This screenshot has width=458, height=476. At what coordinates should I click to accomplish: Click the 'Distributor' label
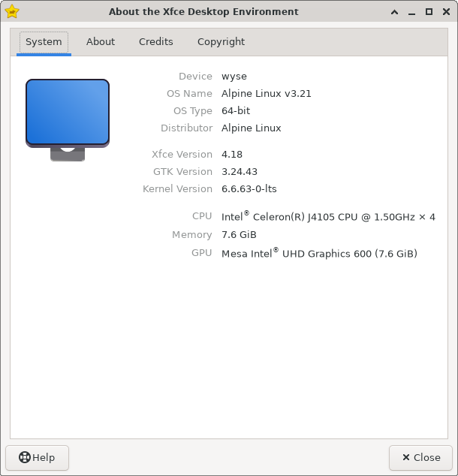(x=186, y=128)
